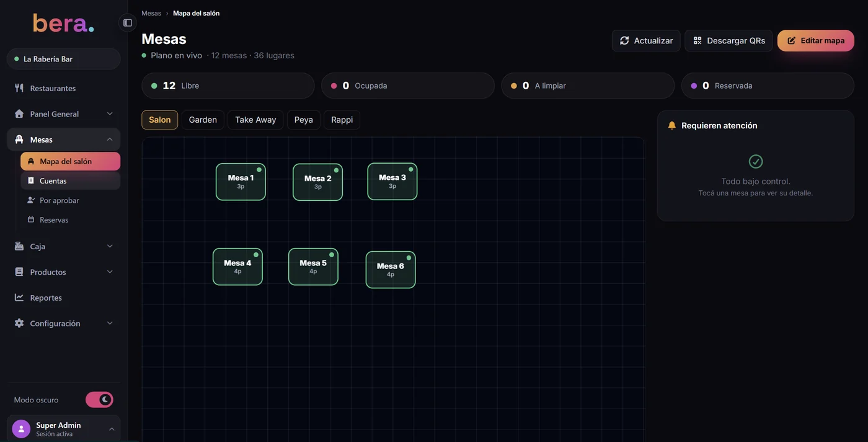Click the refresh icon in Actualizar
This screenshot has height=442, width=868.
point(624,40)
